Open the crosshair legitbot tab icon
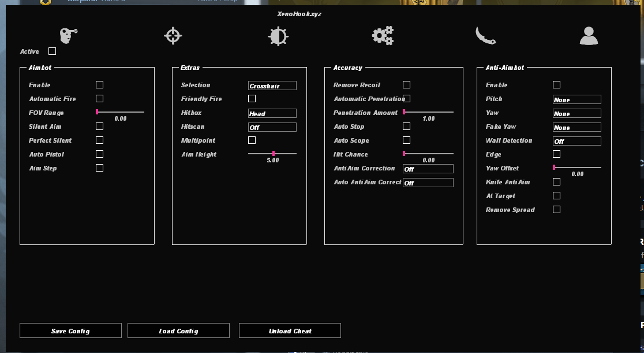The width and height of the screenshot is (644, 353). (173, 36)
